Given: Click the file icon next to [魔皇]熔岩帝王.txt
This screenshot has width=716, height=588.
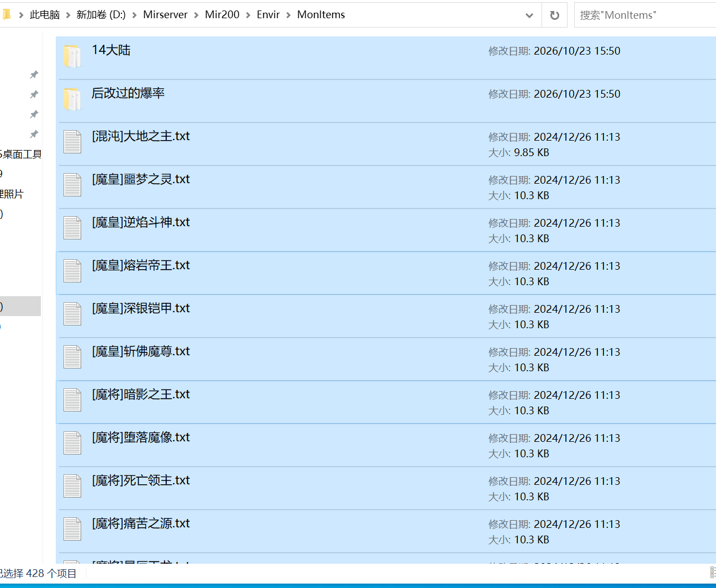Looking at the screenshot, I should pos(72,271).
